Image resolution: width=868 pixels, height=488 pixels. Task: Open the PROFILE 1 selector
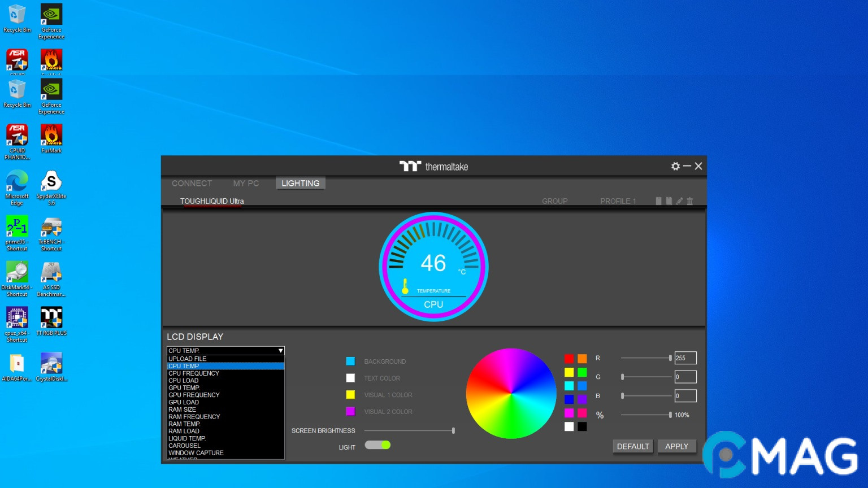(x=618, y=201)
